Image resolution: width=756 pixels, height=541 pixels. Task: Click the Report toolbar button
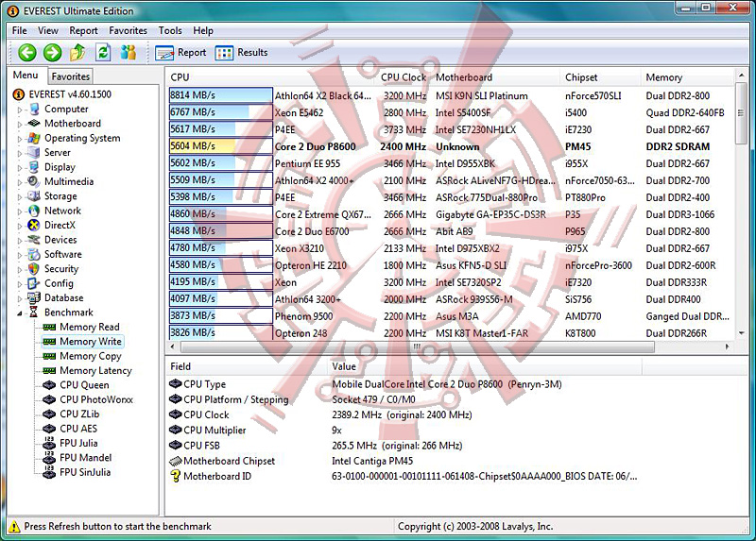(180, 53)
